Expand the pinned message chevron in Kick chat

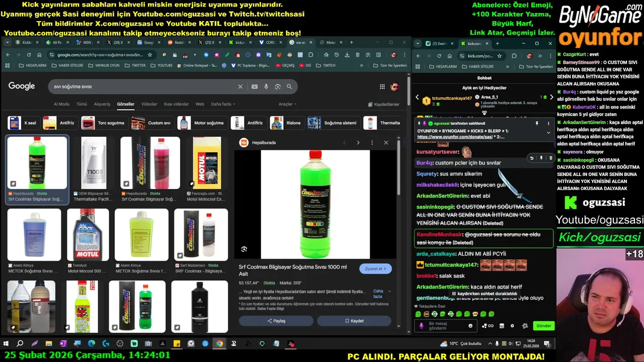(548, 133)
